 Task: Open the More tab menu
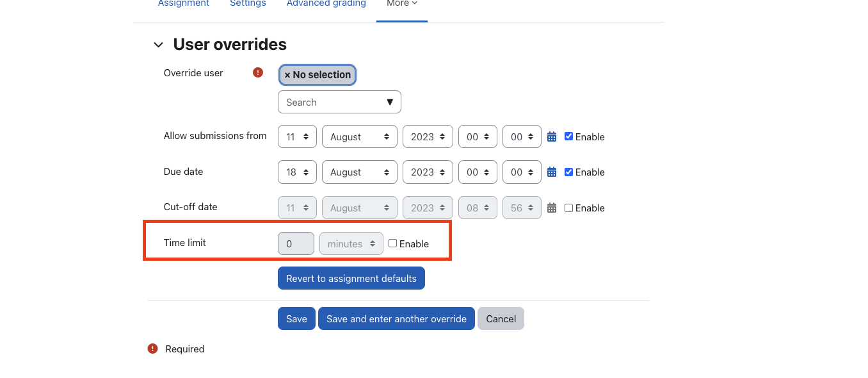point(402,4)
